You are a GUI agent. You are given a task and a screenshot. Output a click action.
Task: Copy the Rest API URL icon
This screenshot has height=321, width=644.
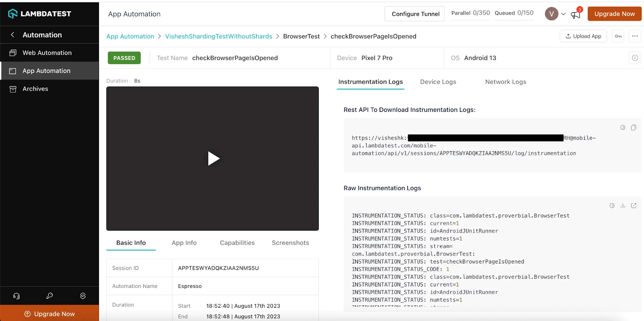634,128
